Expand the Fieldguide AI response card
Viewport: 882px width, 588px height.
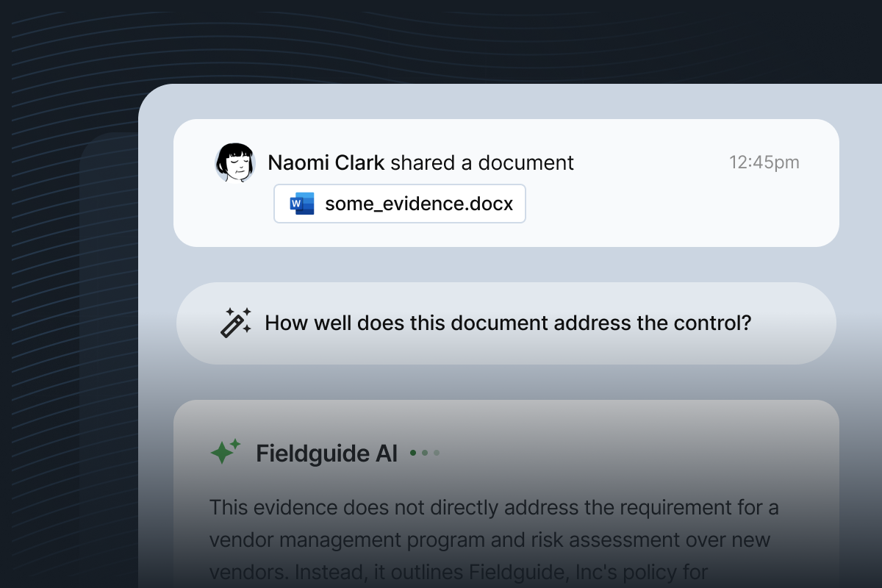click(506, 492)
